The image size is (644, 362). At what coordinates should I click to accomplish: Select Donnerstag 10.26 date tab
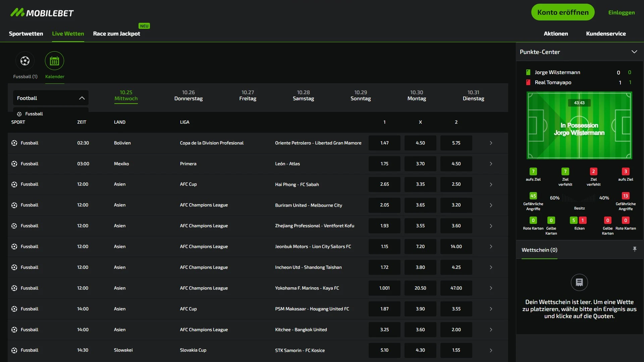click(188, 95)
